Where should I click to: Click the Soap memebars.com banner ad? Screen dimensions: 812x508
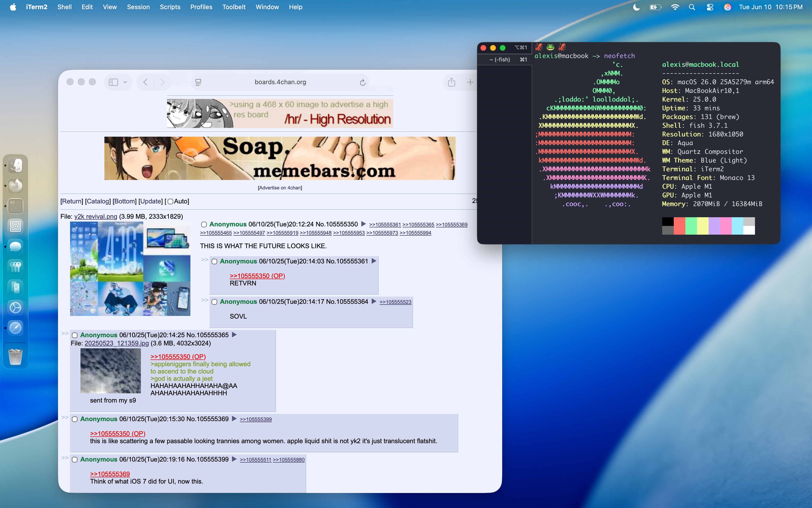click(x=280, y=158)
